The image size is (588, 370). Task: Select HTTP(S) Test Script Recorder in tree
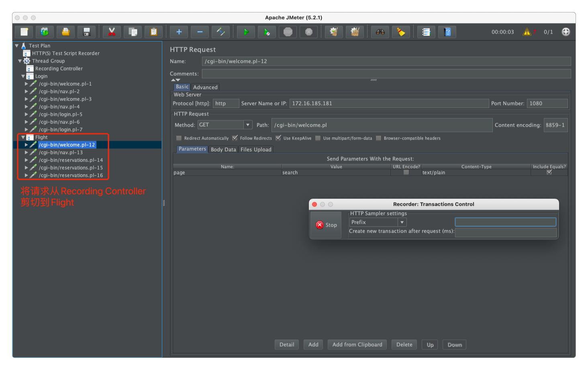point(65,53)
